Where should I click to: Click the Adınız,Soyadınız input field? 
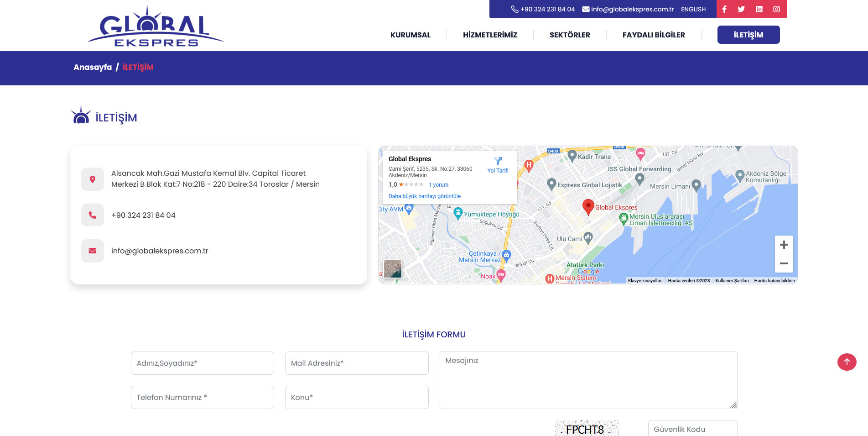(x=203, y=363)
